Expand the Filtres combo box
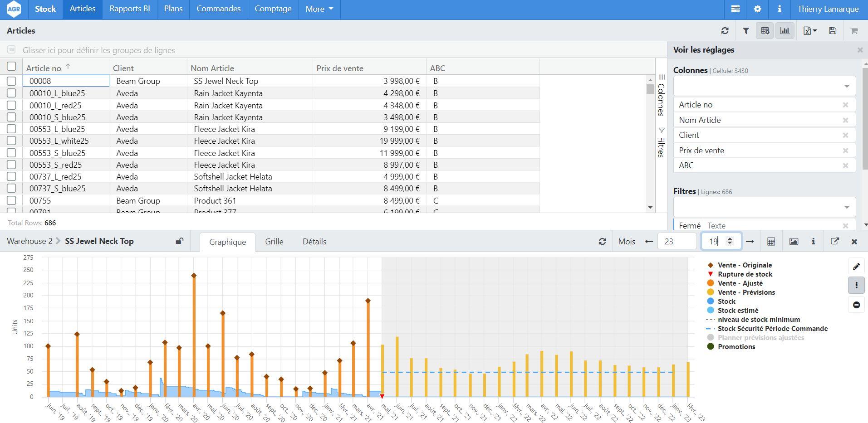868x423 pixels. coord(765,207)
